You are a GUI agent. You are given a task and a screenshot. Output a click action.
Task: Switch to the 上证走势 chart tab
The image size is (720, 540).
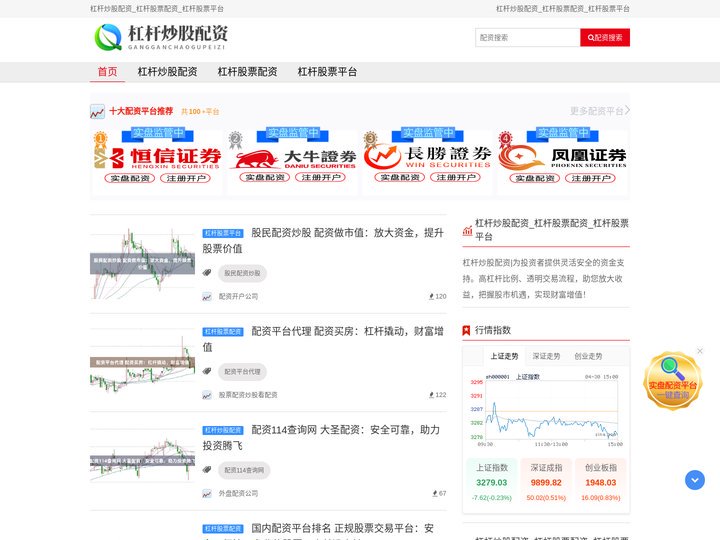point(504,356)
